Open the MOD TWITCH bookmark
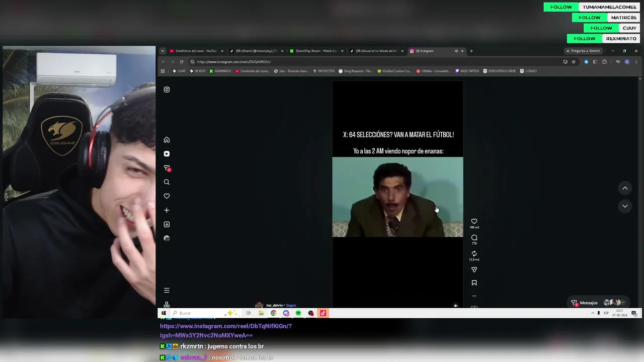This screenshot has width=644, height=362. (467, 71)
